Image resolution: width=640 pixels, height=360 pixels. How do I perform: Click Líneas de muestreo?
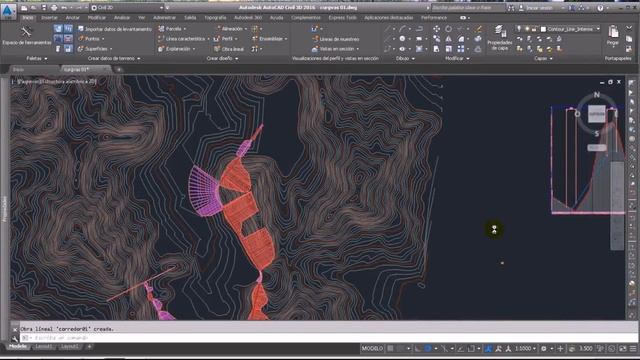[x=336, y=39]
